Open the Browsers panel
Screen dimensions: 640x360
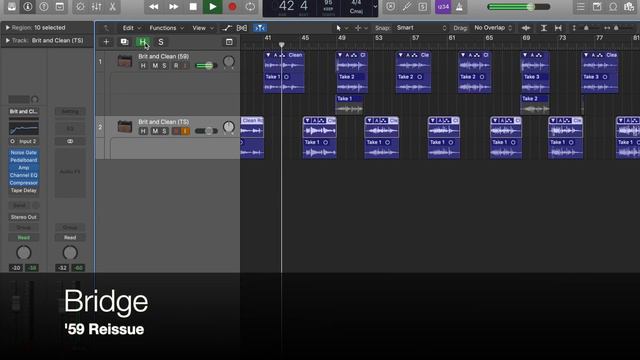[629, 7]
